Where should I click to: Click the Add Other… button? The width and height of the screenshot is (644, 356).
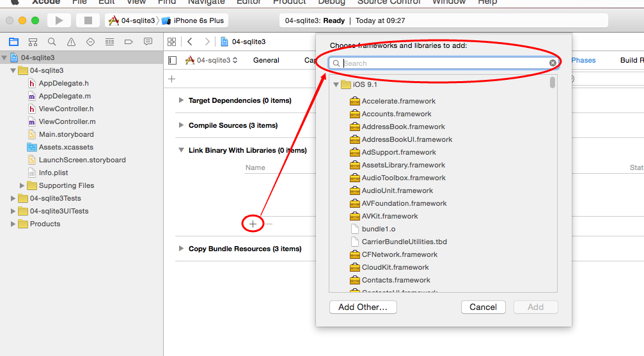point(363,307)
